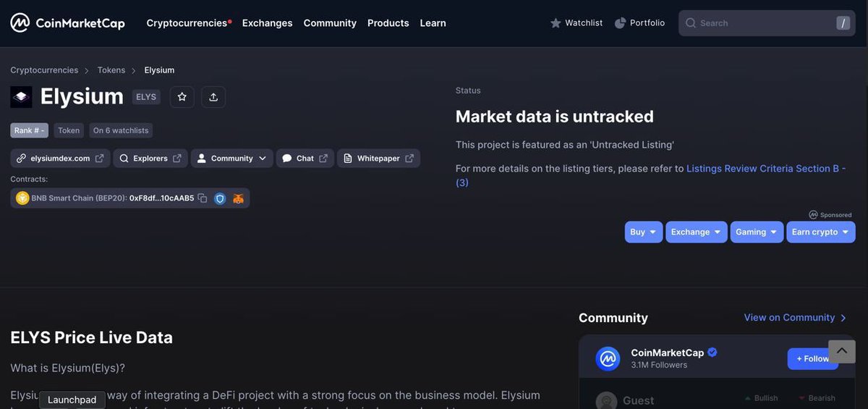Add Elysium to watchlist with the star
The image size is (868, 409).
(x=182, y=97)
